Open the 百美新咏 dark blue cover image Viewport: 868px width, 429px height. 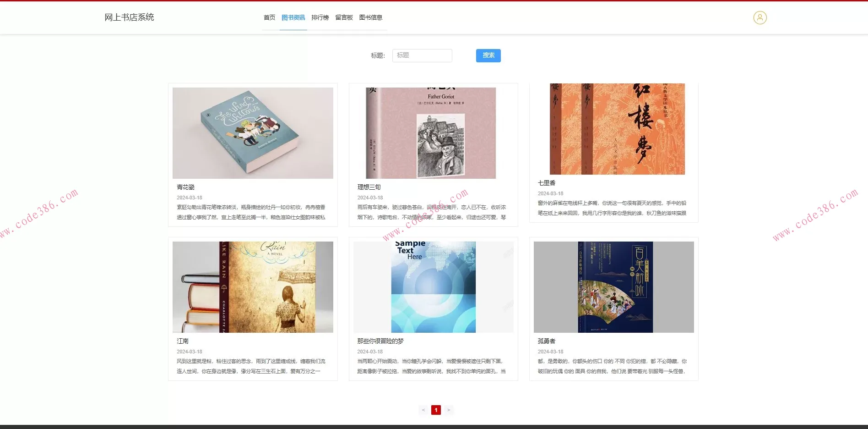tap(615, 287)
